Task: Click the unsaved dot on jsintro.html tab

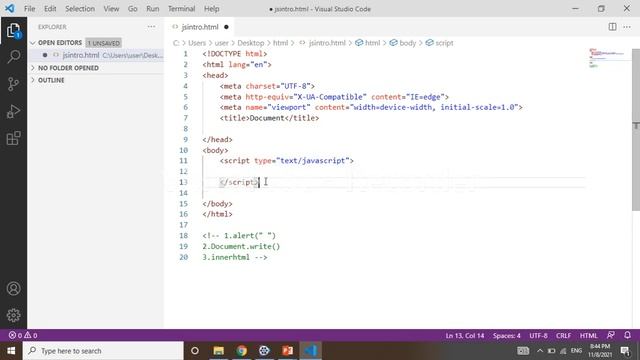Action: tap(226, 27)
